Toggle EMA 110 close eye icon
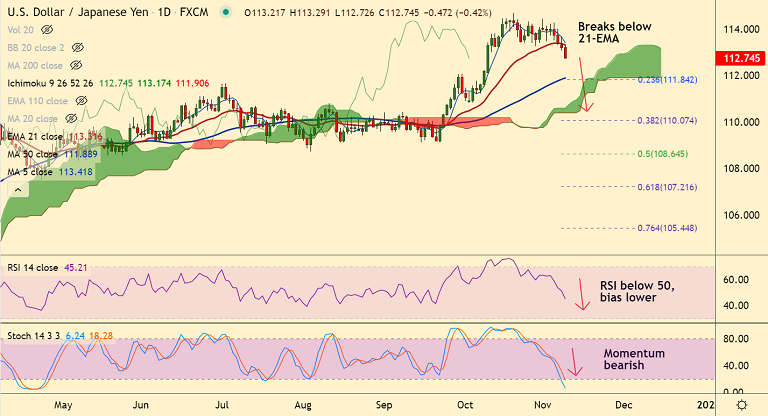The image size is (768, 416). pyautogui.click(x=81, y=101)
